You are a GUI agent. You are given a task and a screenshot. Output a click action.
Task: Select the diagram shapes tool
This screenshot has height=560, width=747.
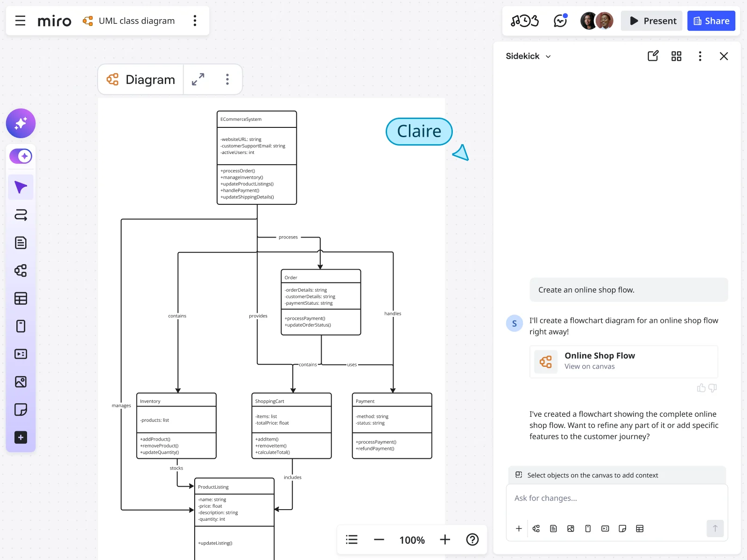tap(21, 271)
